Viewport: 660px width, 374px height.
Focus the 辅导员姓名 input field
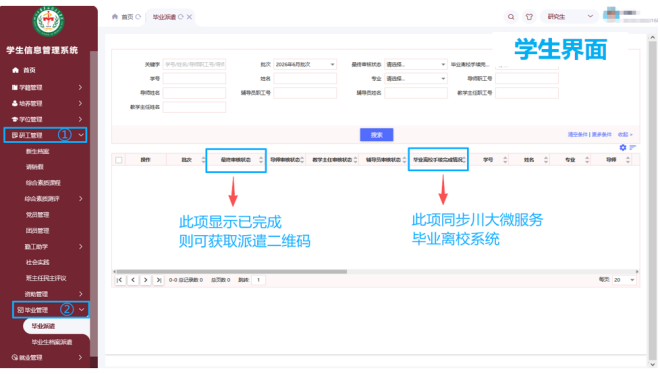pos(416,93)
